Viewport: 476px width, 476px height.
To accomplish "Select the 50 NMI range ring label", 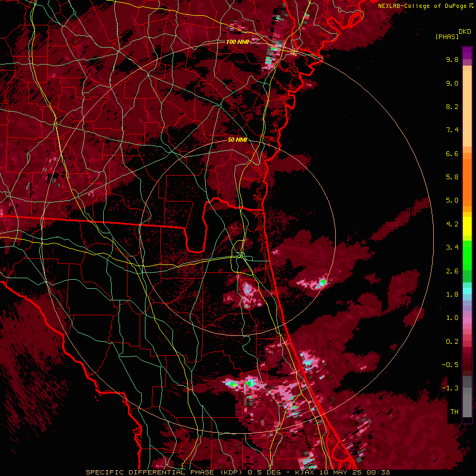I will (237, 140).
